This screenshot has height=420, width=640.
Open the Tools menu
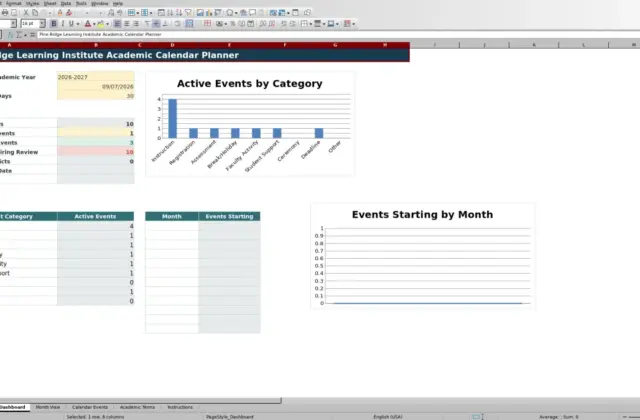point(81,3)
